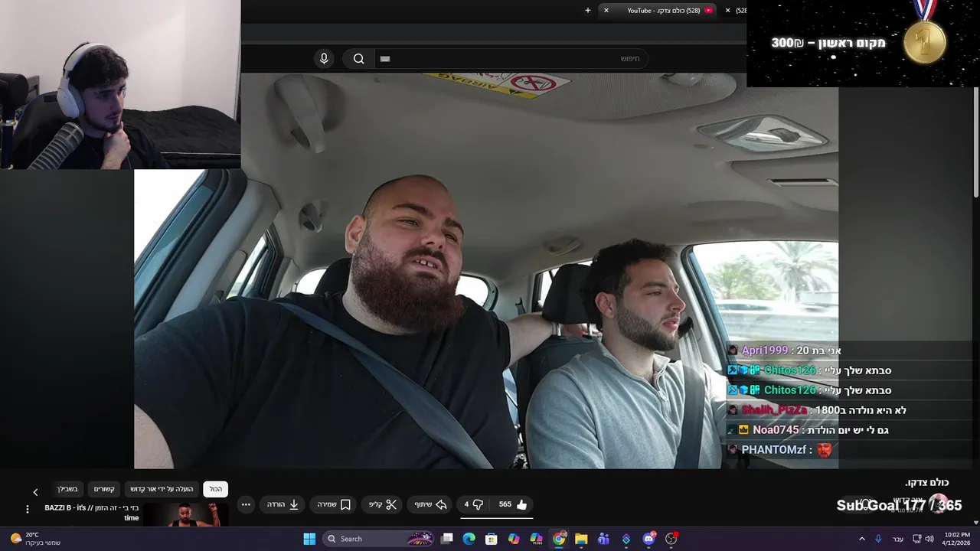Click chat username Noa0745
The image size is (980, 551).
pyautogui.click(x=776, y=430)
